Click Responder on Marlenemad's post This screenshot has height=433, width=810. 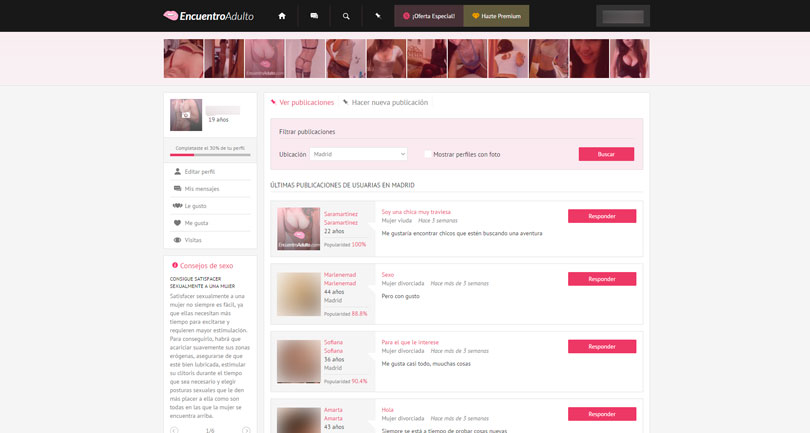602,279
